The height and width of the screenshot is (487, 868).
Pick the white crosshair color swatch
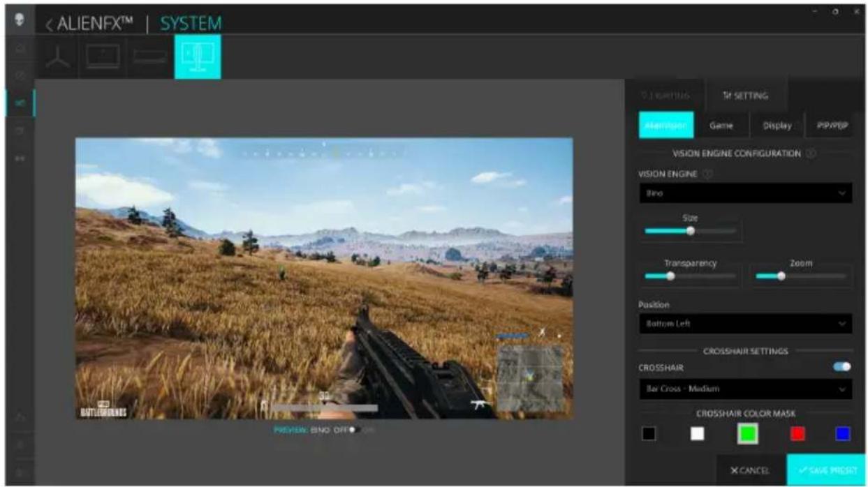[x=697, y=434]
